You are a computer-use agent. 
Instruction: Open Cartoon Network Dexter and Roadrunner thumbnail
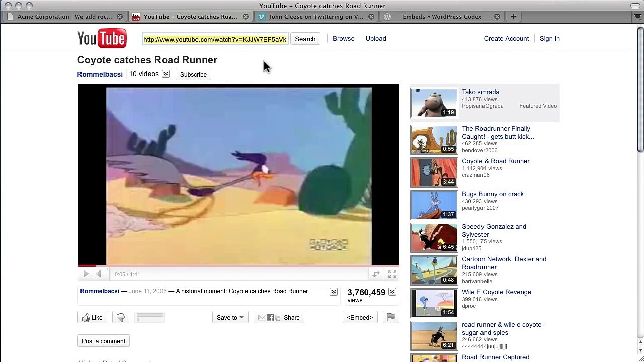(x=434, y=270)
